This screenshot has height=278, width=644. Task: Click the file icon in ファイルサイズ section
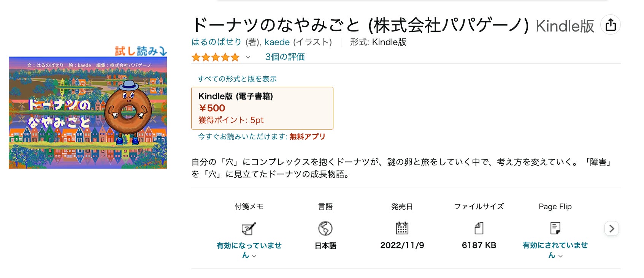[479, 228]
